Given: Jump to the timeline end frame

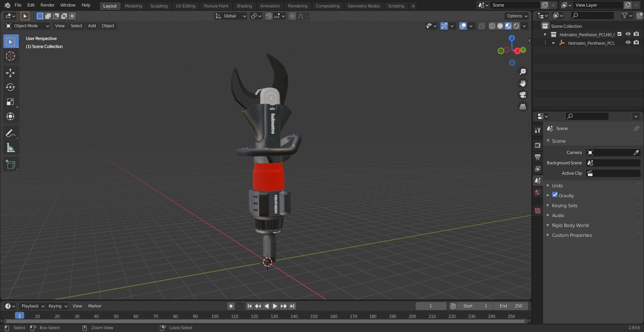Looking at the screenshot, I should click(x=292, y=306).
